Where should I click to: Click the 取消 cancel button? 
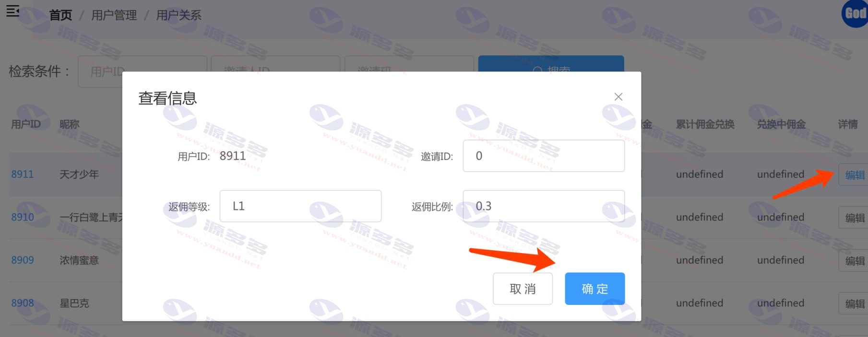[523, 289]
